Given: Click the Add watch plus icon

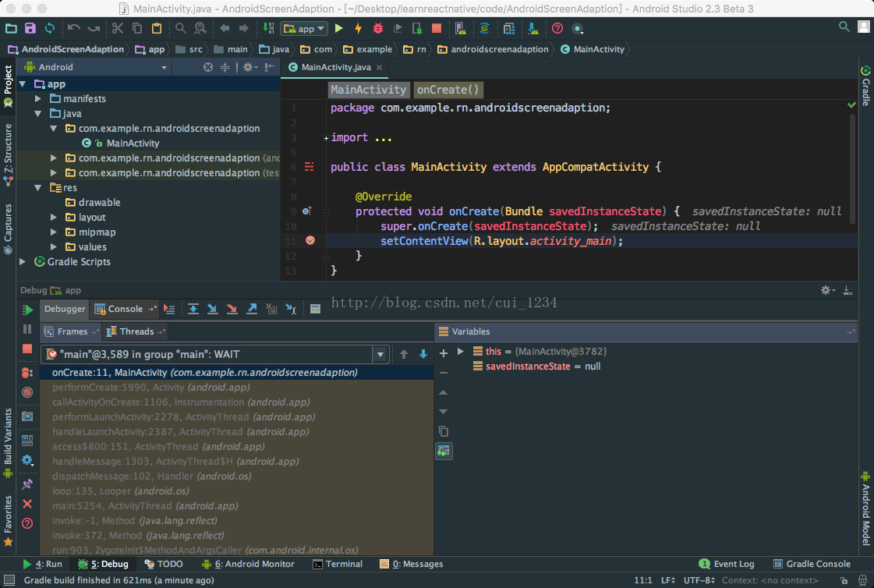Looking at the screenshot, I should point(444,353).
